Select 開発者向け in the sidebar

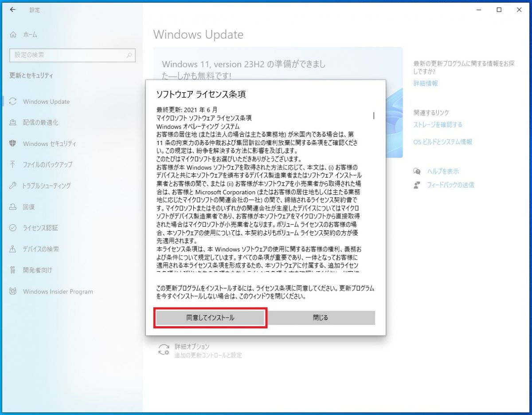tap(37, 270)
